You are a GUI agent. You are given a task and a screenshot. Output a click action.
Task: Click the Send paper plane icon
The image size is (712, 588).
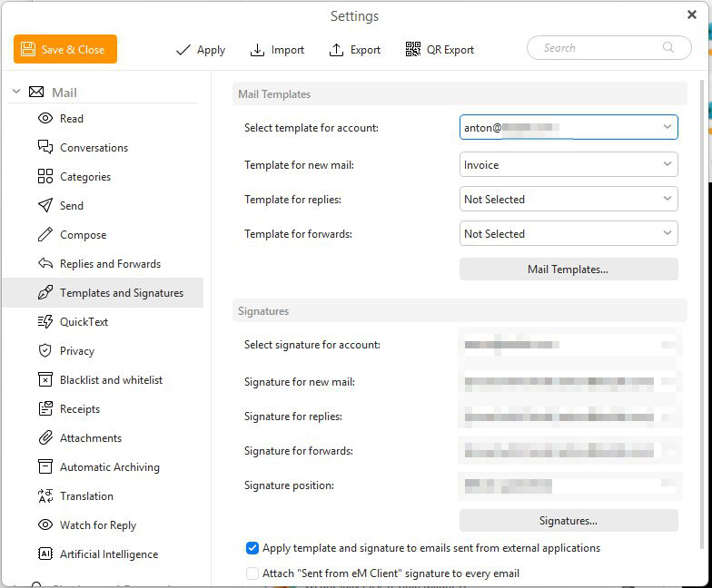click(45, 206)
